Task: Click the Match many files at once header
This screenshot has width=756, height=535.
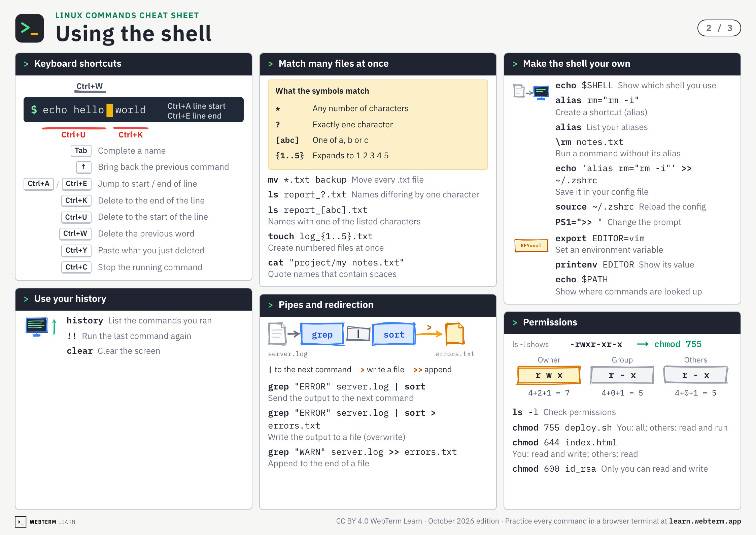Action: tap(378, 64)
